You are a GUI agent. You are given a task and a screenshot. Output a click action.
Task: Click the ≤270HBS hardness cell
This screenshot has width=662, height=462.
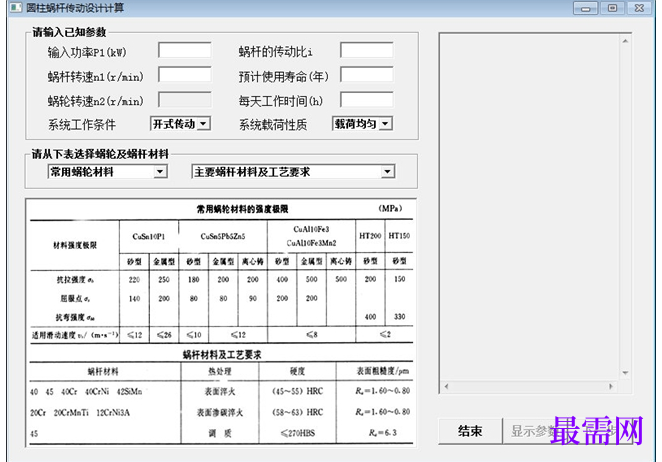(298, 433)
